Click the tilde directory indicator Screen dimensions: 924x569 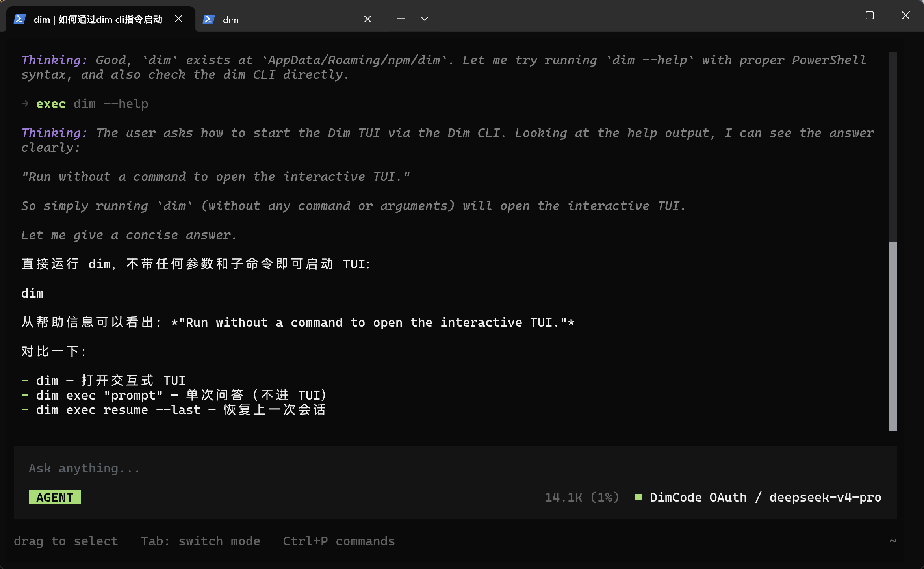click(x=893, y=541)
